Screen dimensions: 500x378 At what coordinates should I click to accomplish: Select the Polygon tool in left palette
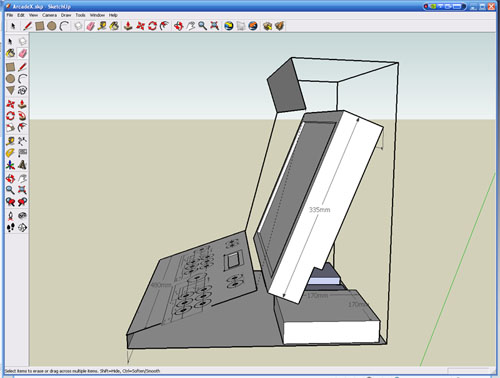pyautogui.click(x=10, y=90)
